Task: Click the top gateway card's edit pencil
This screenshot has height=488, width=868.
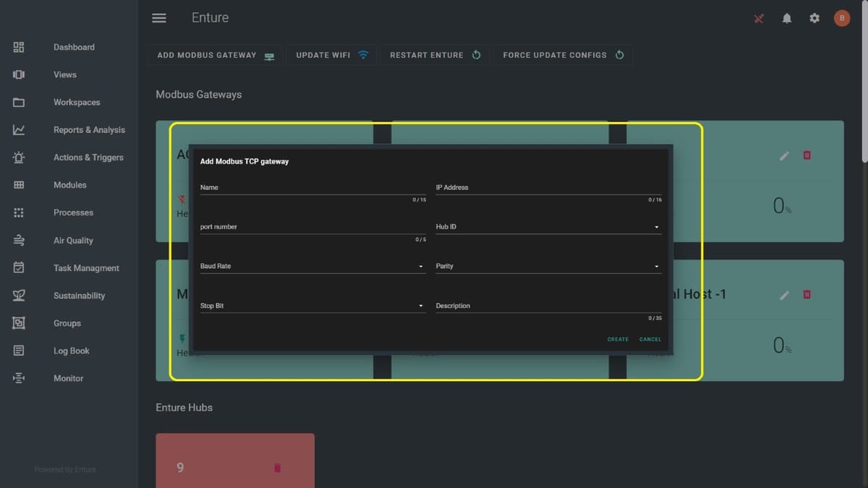Action: (x=784, y=155)
